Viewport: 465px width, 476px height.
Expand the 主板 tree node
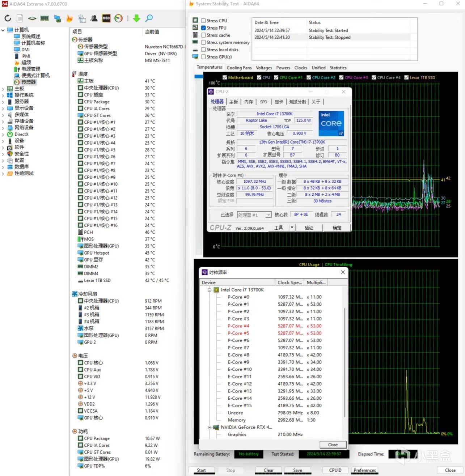click(x=3, y=89)
